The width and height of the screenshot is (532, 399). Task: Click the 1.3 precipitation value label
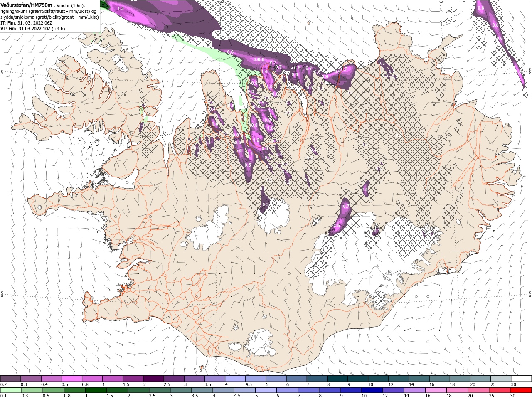tap(121, 8)
